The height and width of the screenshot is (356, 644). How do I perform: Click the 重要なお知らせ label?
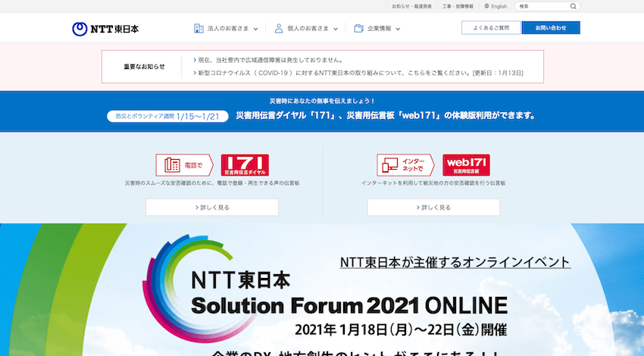point(144,67)
